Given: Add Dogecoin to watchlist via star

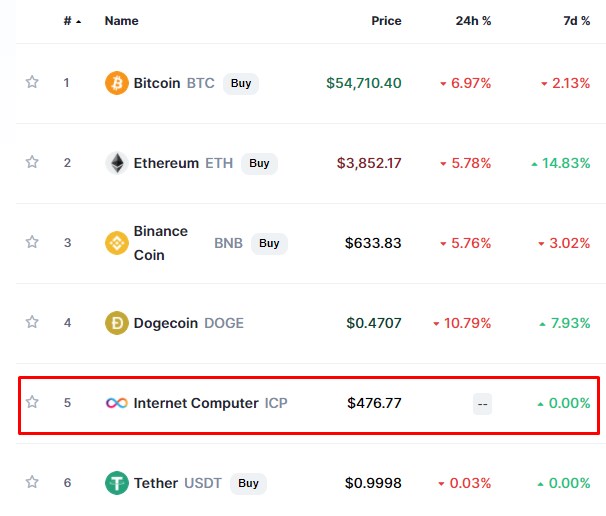Looking at the screenshot, I should pyautogui.click(x=32, y=322).
